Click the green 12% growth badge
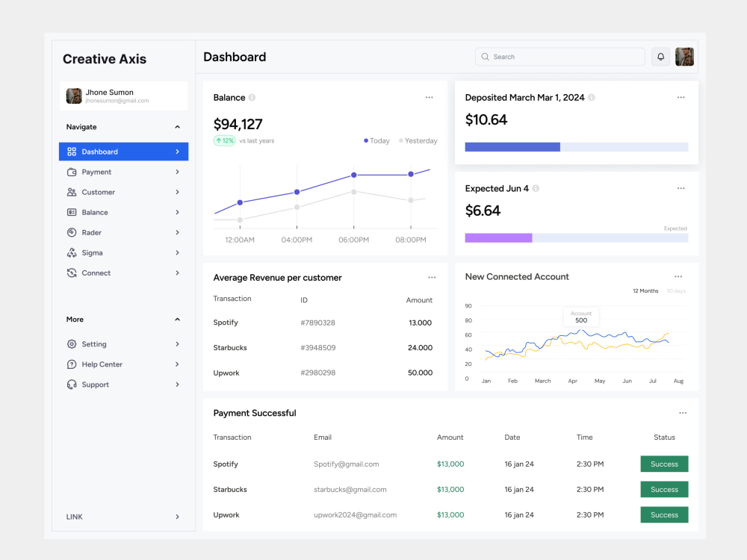 (x=224, y=141)
